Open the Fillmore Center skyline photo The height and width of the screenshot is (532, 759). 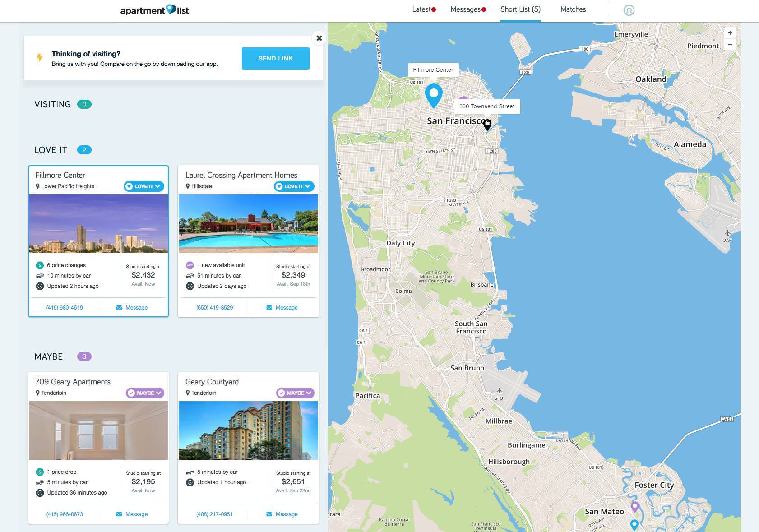[98, 224]
